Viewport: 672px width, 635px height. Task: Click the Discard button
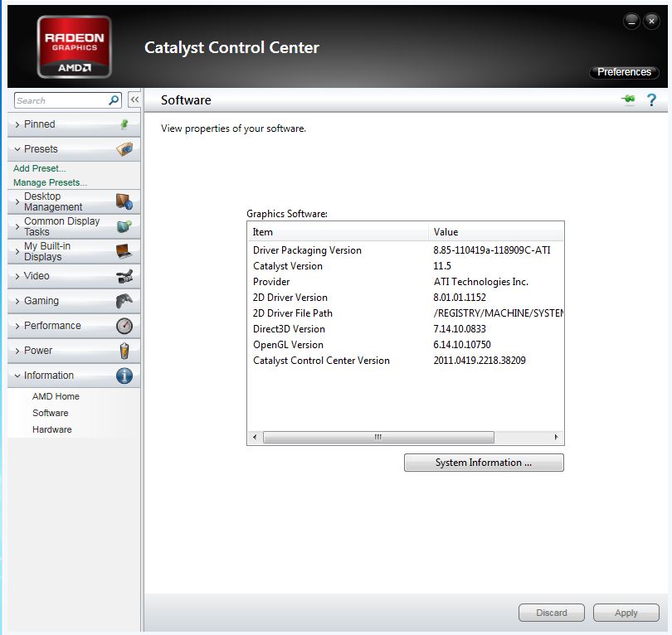pos(551,613)
